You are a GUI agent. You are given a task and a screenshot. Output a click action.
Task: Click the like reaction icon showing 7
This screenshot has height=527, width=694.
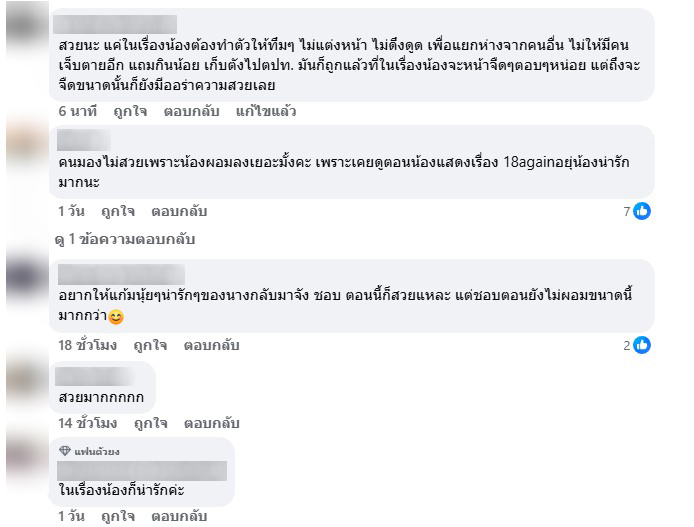coord(642,211)
